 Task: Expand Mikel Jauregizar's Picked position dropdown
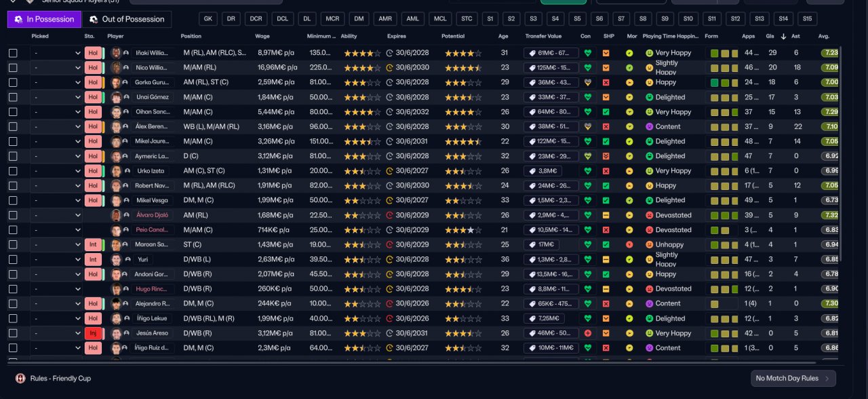click(x=56, y=141)
